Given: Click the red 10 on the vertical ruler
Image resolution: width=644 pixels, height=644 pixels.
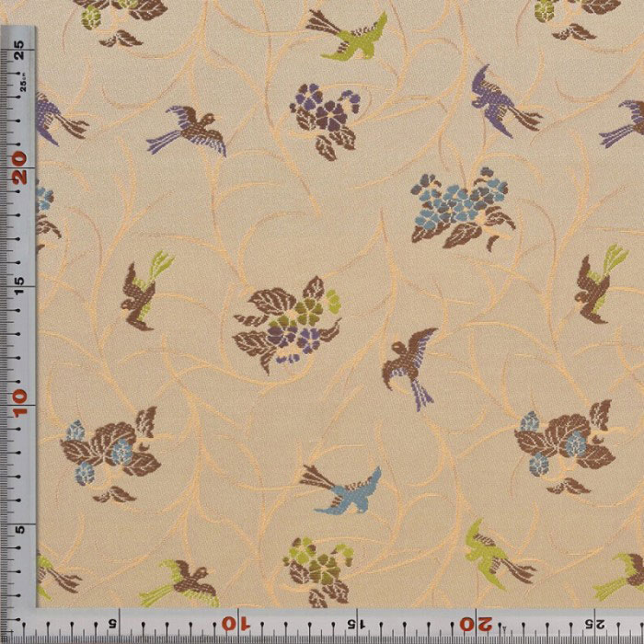Looking at the screenshot, I should coord(18,398).
